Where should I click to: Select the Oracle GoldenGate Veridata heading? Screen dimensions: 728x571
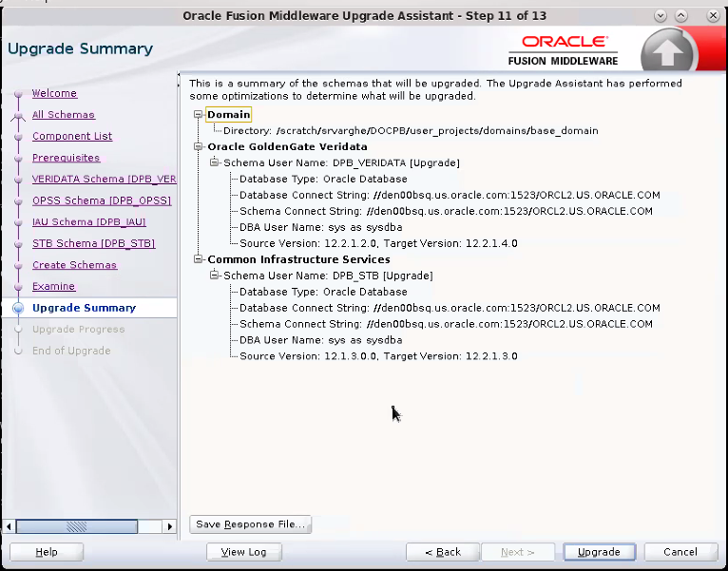coord(287,146)
